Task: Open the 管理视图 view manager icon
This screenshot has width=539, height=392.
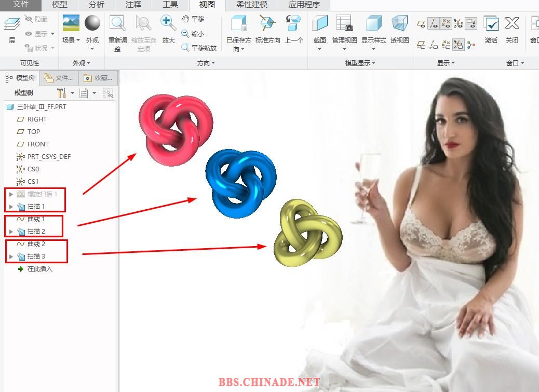Action: [x=344, y=24]
